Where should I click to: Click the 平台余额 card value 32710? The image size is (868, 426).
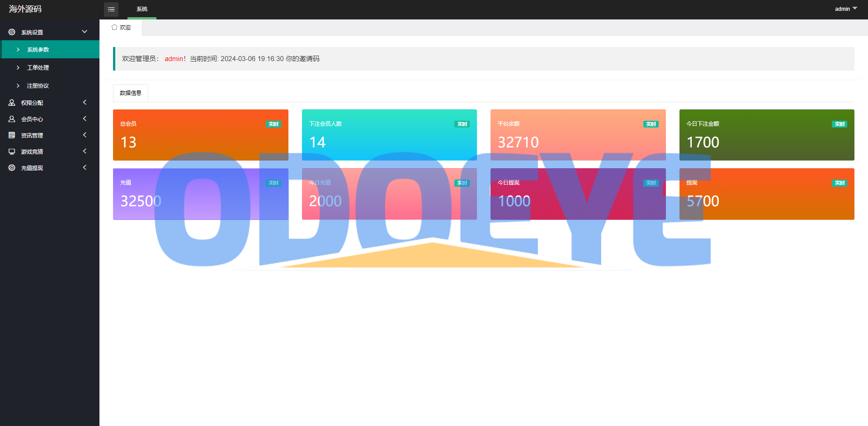518,142
